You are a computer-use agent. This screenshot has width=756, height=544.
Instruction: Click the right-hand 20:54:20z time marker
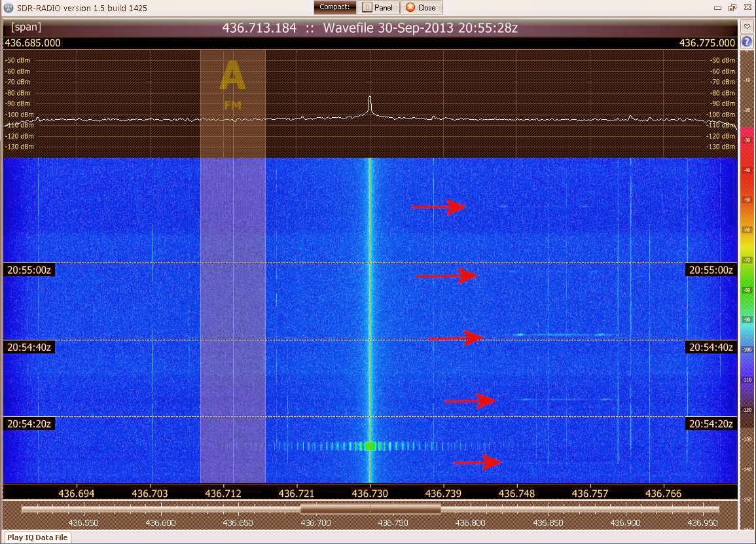point(711,424)
